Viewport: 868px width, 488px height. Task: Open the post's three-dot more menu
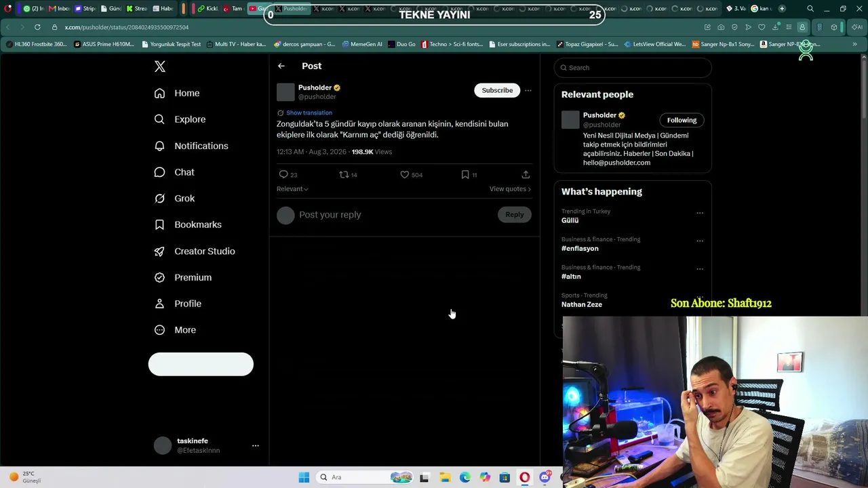point(528,90)
